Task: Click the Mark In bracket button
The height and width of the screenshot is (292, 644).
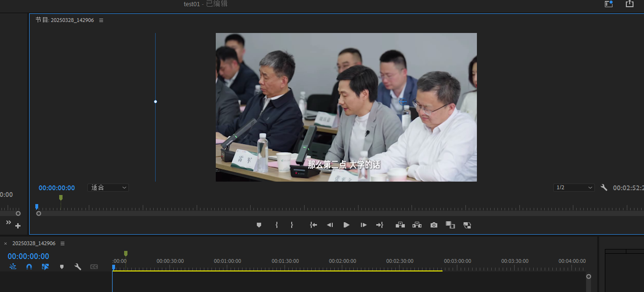Action: [276, 225]
